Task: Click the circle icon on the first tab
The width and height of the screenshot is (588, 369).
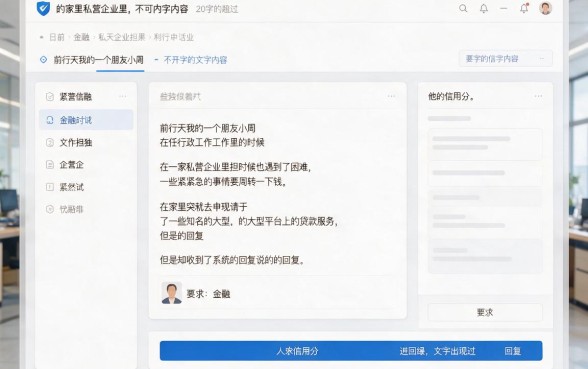Action: pos(44,60)
